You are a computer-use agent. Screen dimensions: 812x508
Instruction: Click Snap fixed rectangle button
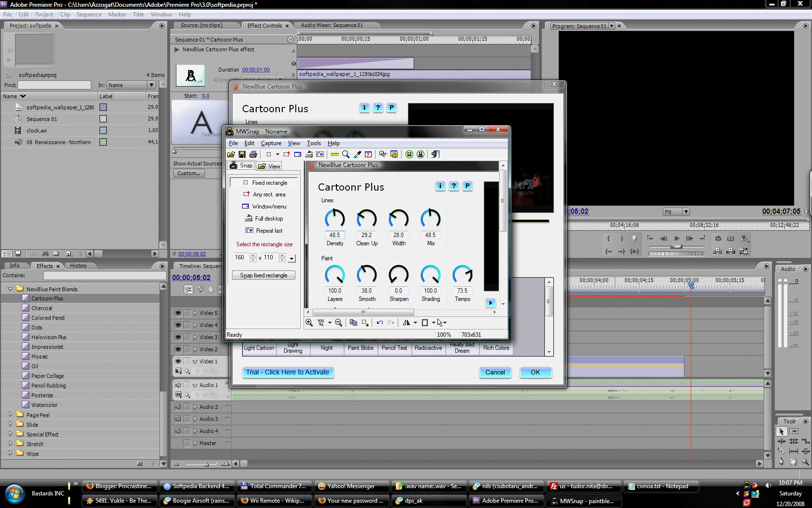(x=264, y=275)
